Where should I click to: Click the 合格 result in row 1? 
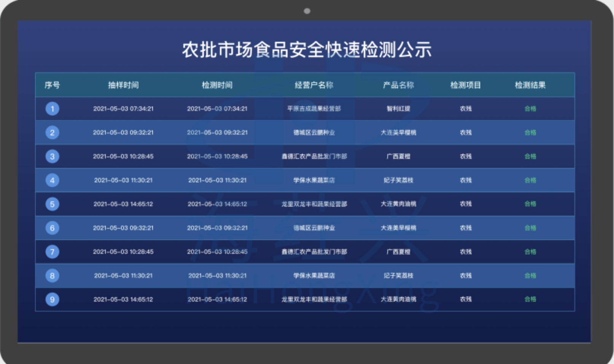point(530,109)
